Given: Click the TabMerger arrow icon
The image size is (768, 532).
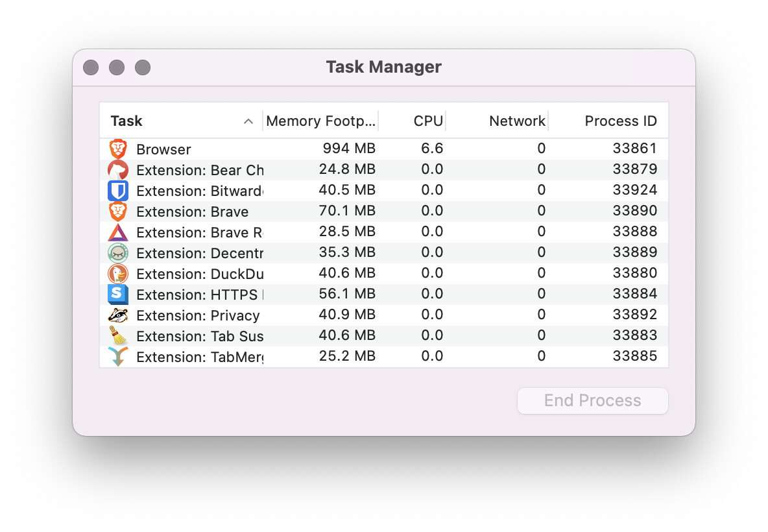Looking at the screenshot, I should [x=118, y=357].
